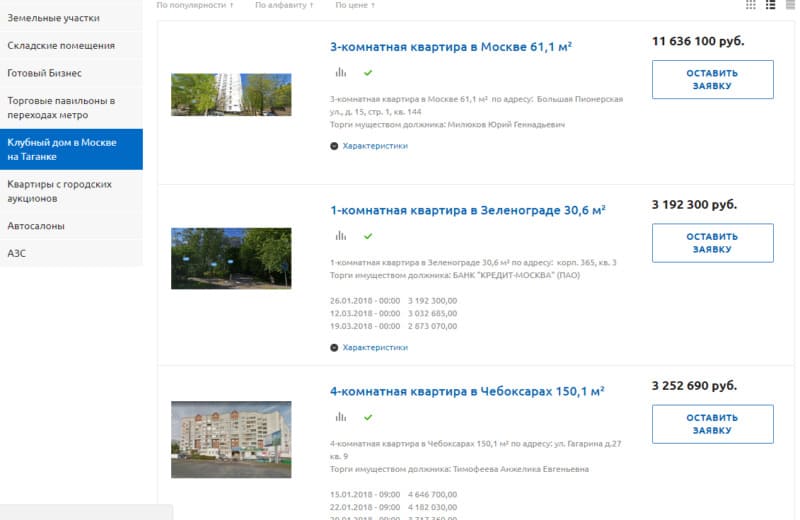Expand Характеристики for the Zelenograd apartment

pyautogui.click(x=369, y=348)
